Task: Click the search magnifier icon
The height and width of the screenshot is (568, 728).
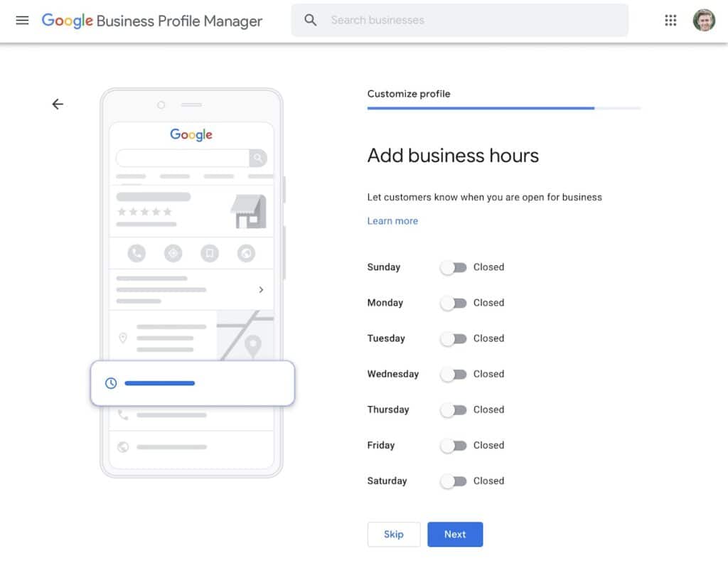Action: click(x=311, y=21)
